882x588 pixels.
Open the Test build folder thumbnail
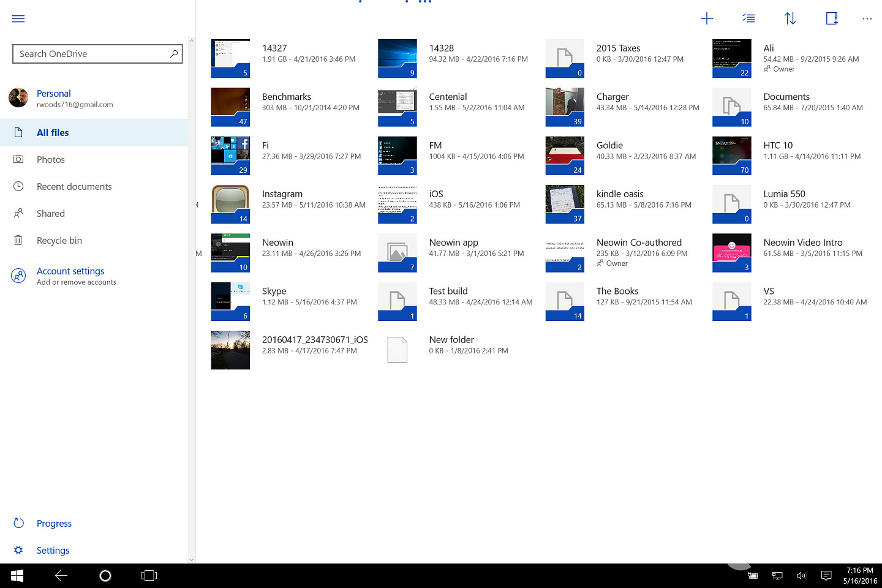coord(398,301)
